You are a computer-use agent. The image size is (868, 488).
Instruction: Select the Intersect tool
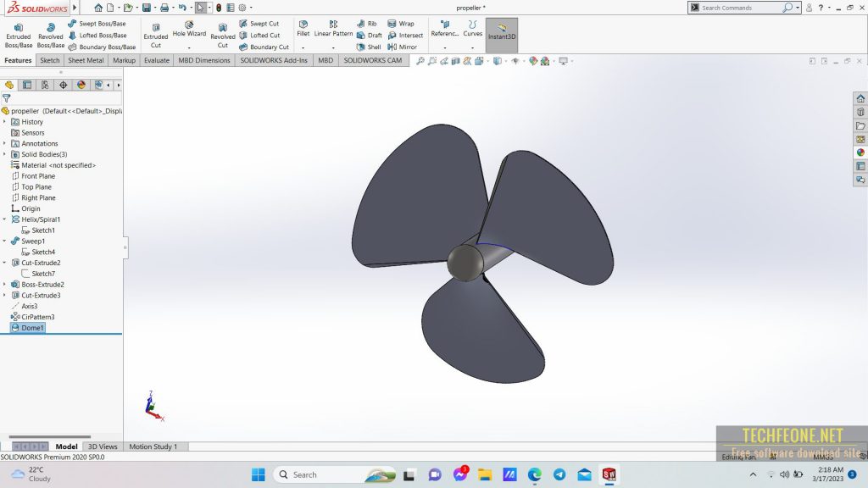point(405,36)
